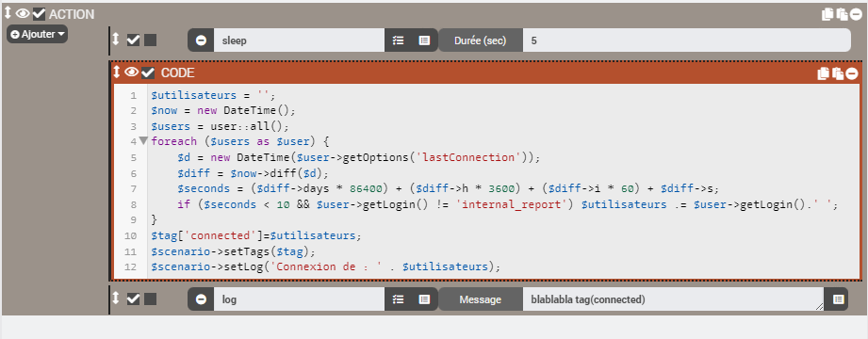Grab the log row move handle

[116, 299]
